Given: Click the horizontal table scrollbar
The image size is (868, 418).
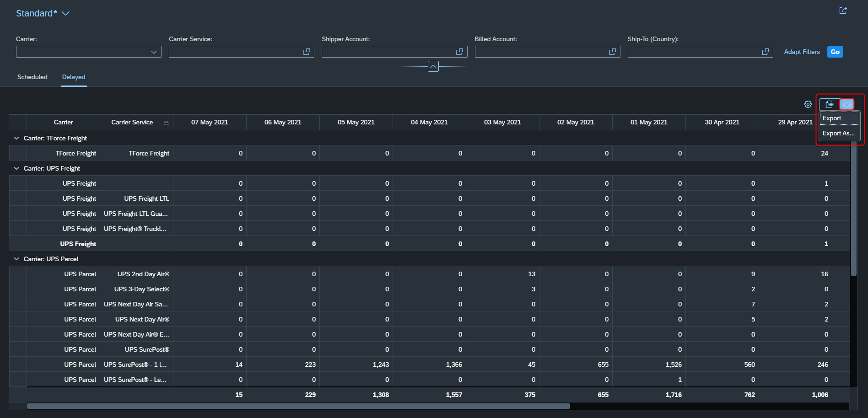Looking at the screenshot, I should click(298, 406).
